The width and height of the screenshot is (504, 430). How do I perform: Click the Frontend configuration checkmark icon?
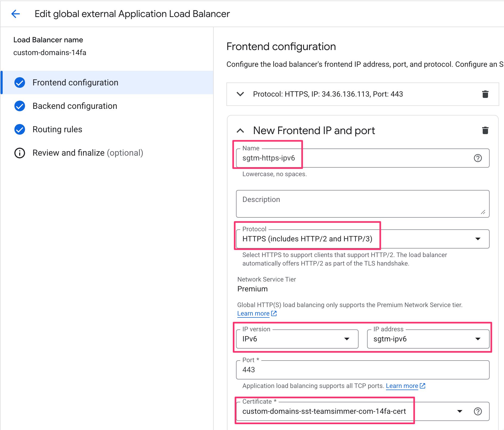(20, 82)
